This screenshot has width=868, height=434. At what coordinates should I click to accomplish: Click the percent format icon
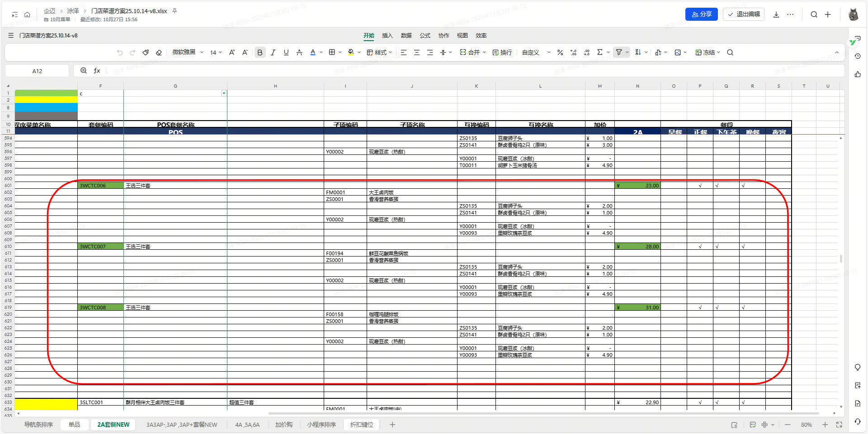coord(560,52)
